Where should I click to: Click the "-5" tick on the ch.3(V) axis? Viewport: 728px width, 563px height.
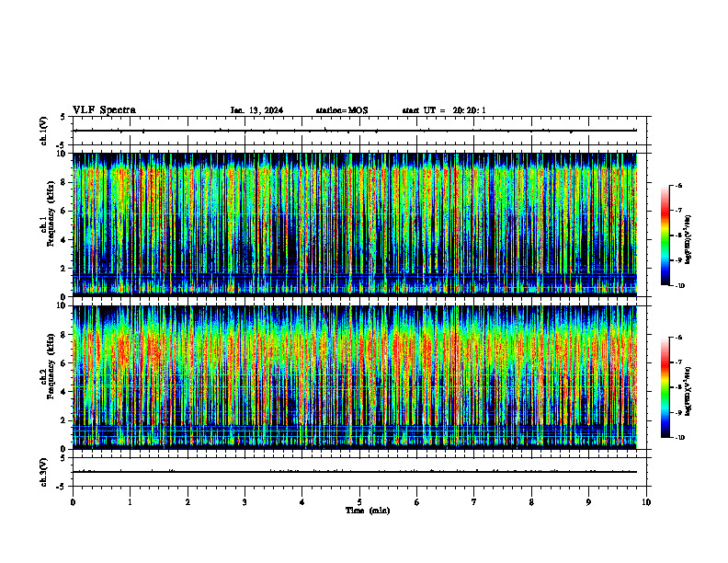click(x=62, y=488)
